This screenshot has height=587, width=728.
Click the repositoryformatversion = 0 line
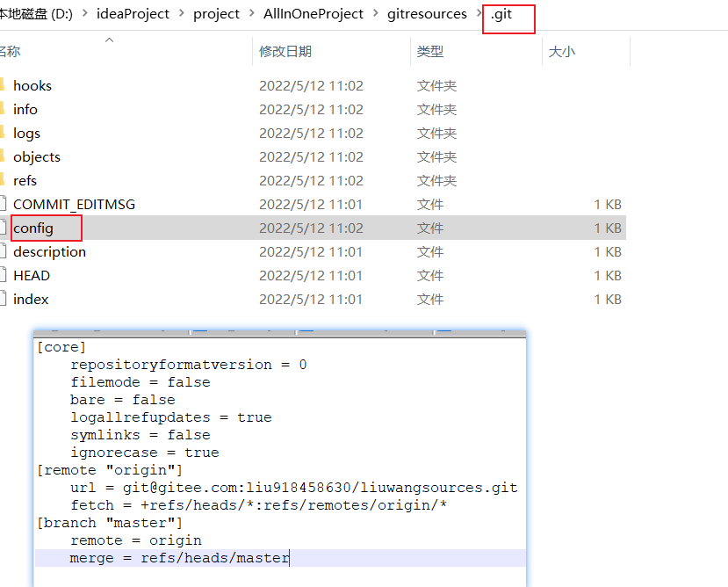tap(189, 365)
